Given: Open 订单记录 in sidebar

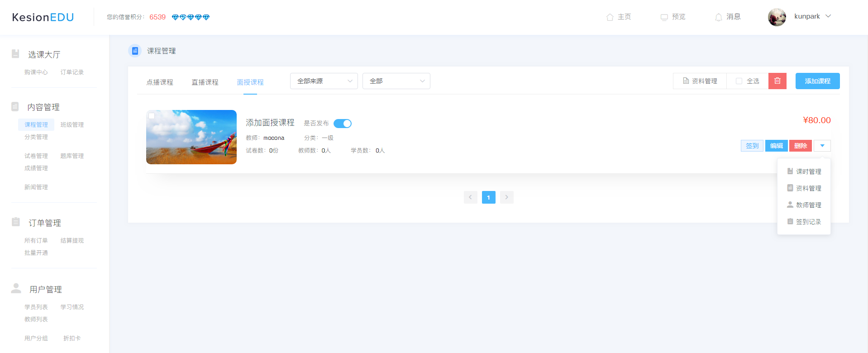Looking at the screenshot, I should click(72, 72).
